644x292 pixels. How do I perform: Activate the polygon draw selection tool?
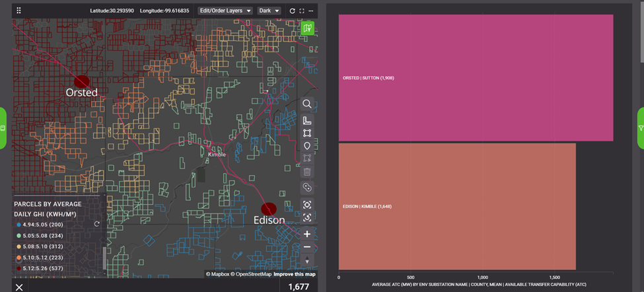307,133
